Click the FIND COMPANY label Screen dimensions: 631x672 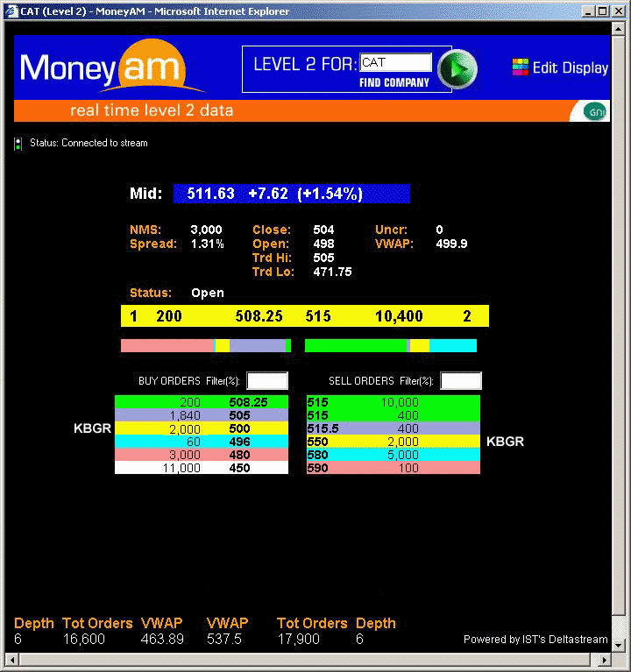(394, 82)
